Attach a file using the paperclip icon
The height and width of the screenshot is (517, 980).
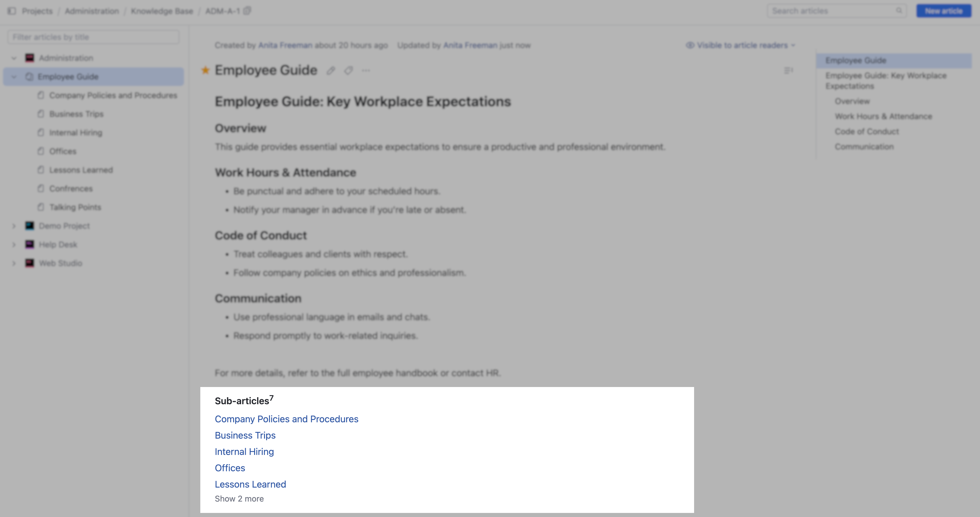330,71
